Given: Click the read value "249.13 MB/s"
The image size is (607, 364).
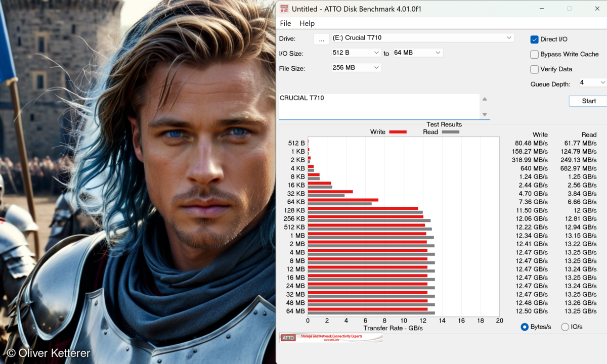Looking at the screenshot, I should coord(579,160).
